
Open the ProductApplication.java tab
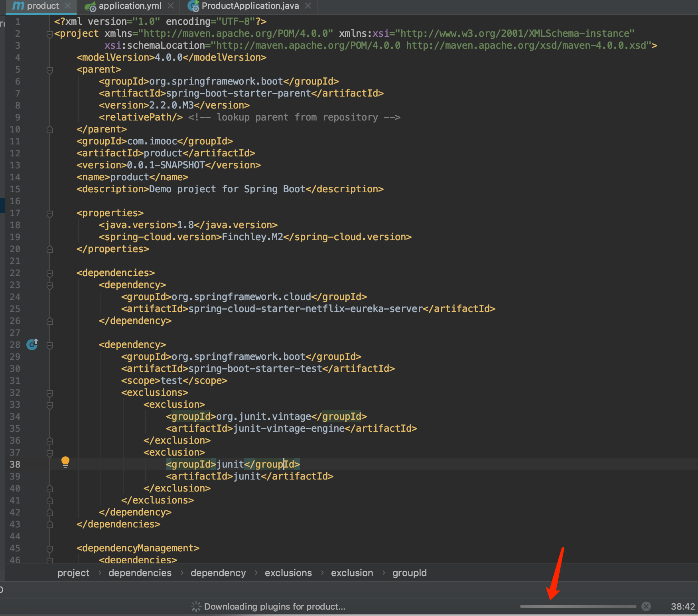click(x=250, y=6)
